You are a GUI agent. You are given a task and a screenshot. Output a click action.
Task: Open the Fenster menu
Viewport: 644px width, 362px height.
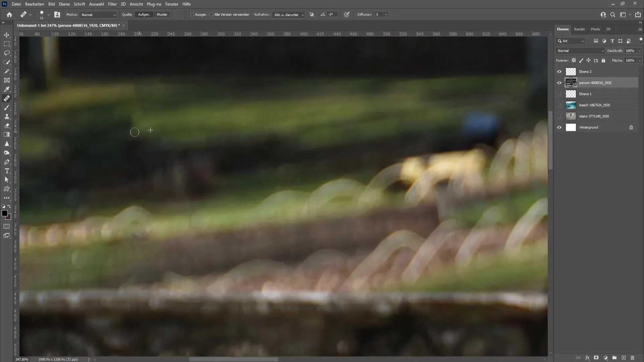pyautogui.click(x=172, y=4)
